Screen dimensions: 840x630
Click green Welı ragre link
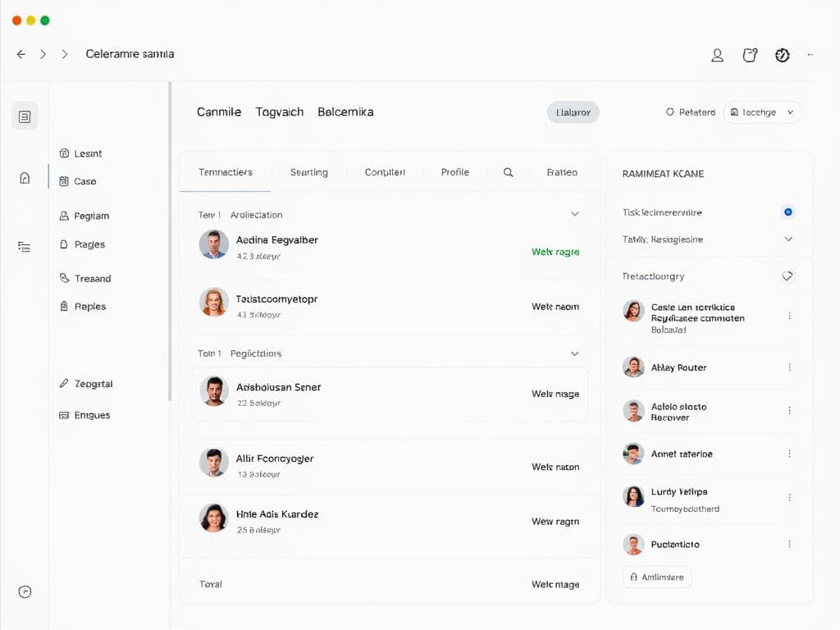coord(555,252)
